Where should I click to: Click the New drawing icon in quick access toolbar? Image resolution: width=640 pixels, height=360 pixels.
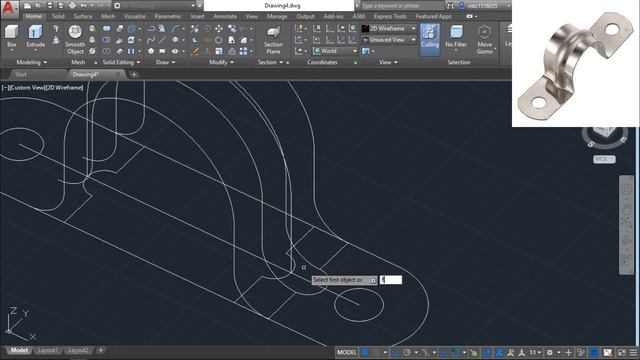pyautogui.click(x=27, y=6)
